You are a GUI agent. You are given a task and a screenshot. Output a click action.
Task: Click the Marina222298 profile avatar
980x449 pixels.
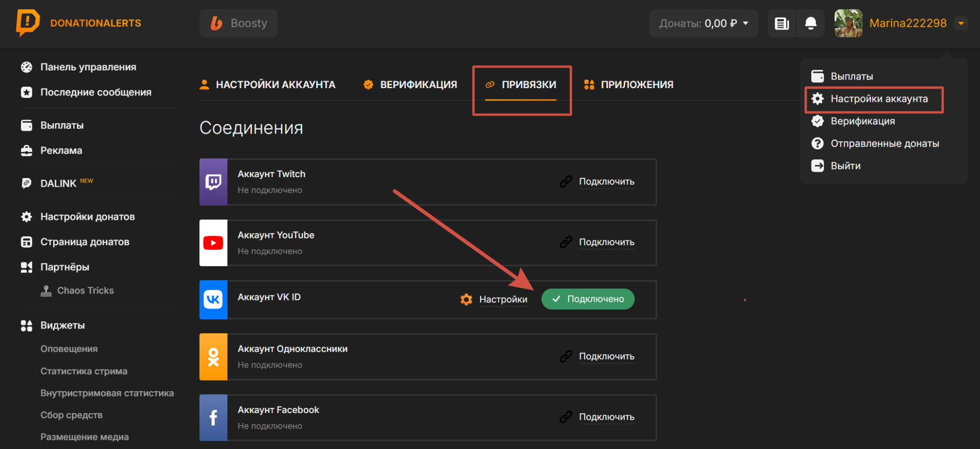click(x=848, y=23)
